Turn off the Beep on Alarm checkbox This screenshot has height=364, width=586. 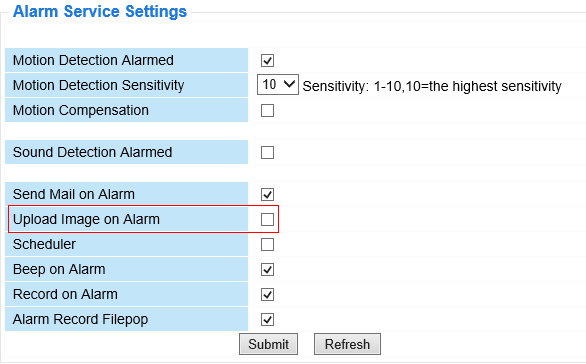267,269
